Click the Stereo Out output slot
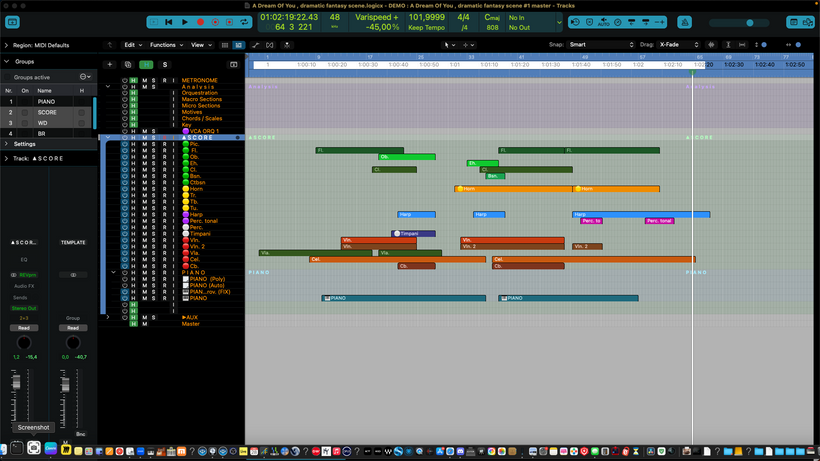The width and height of the screenshot is (820, 461). point(24,308)
